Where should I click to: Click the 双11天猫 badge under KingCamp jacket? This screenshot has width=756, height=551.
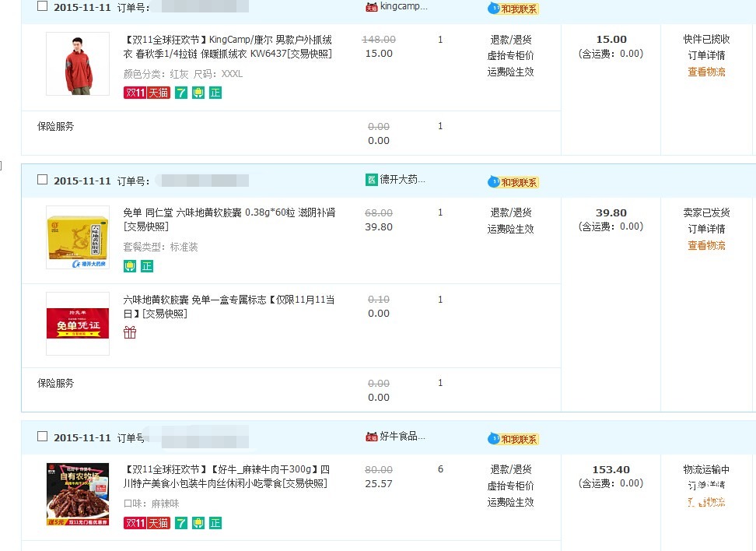[146, 93]
